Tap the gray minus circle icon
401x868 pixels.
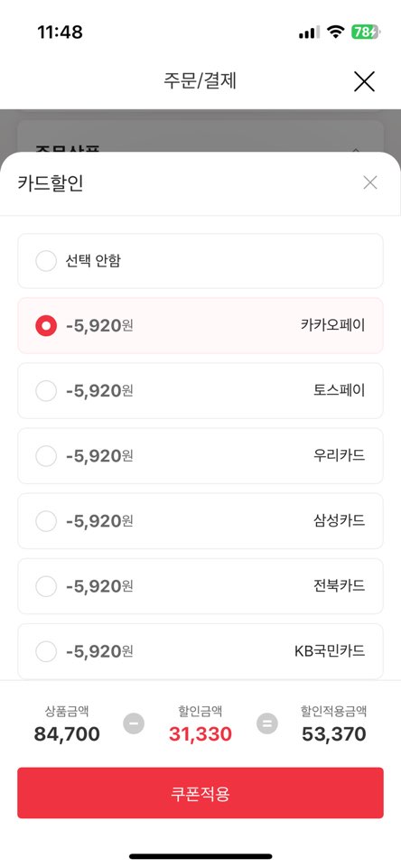point(134,723)
